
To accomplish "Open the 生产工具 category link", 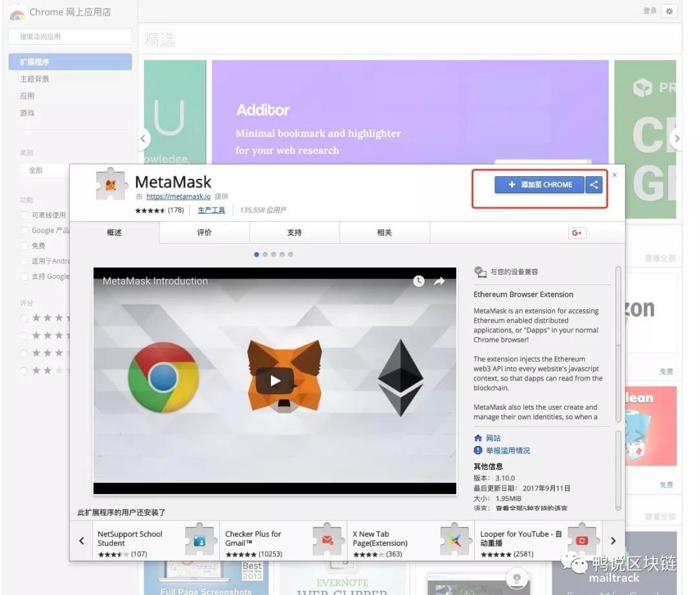I will [x=211, y=210].
